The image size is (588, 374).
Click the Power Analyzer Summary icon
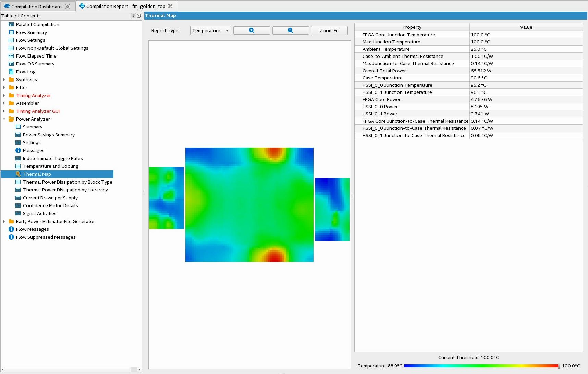(x=18, y=127)
